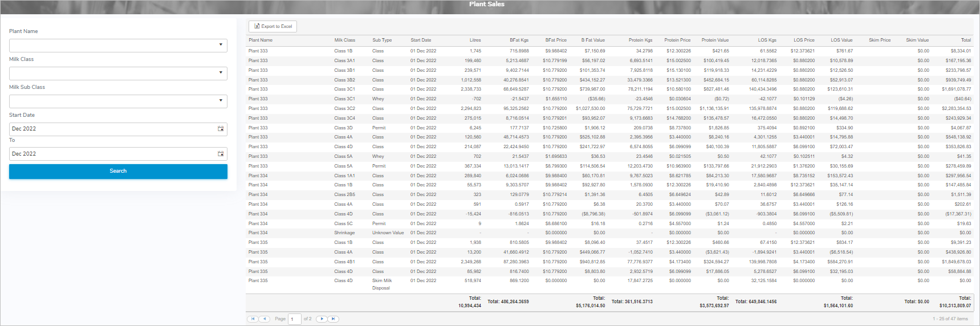
Task: Expand the Milk Sub Class dropdown
Action: tap(221, 101)
